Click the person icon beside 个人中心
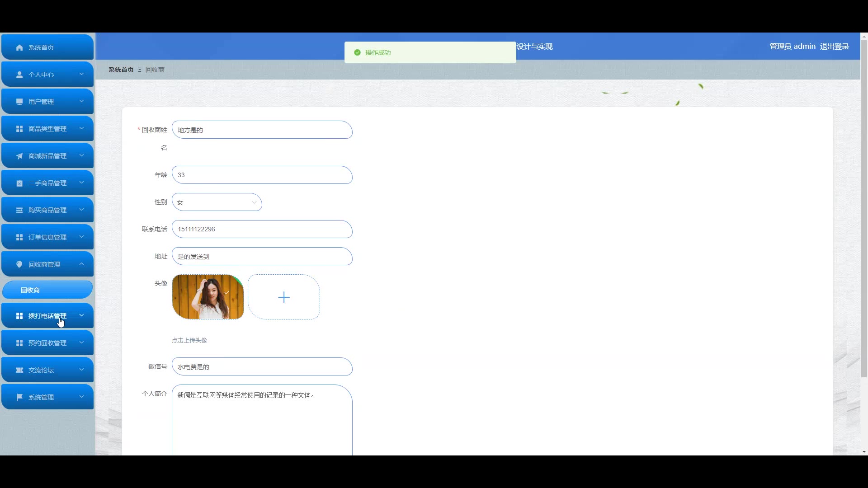The image size is (868, 488). pos(19,75)
